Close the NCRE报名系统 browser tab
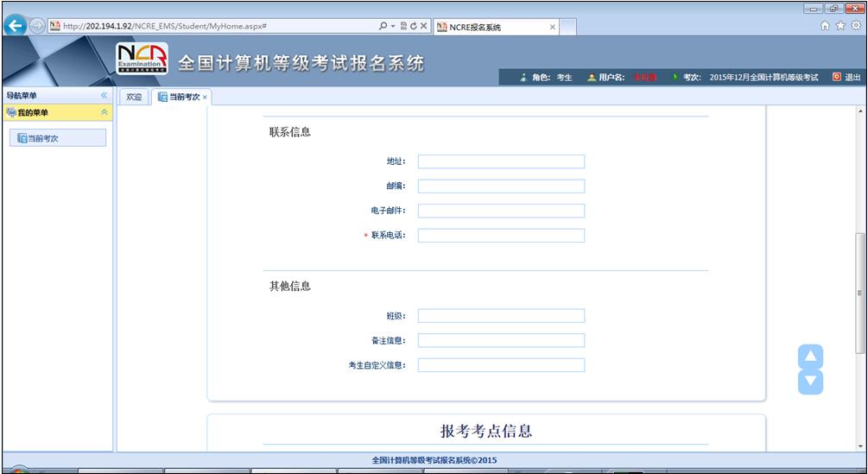 (553, 27)
